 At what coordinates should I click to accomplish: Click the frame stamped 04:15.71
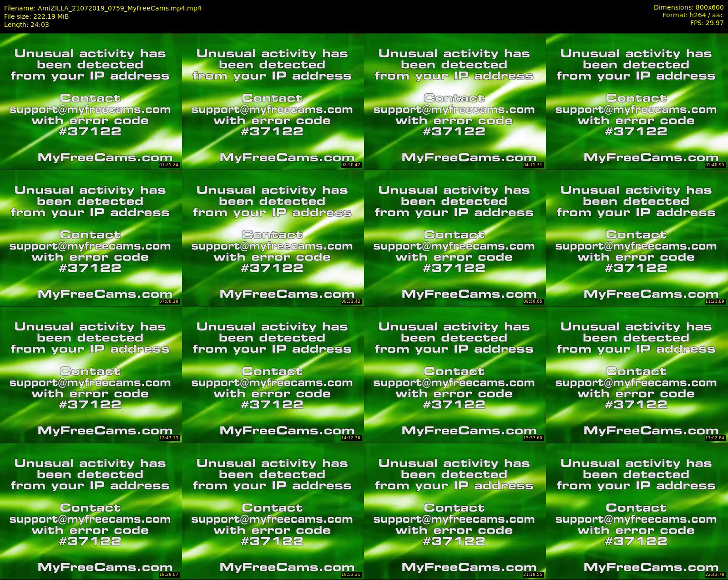pos(455,102)
